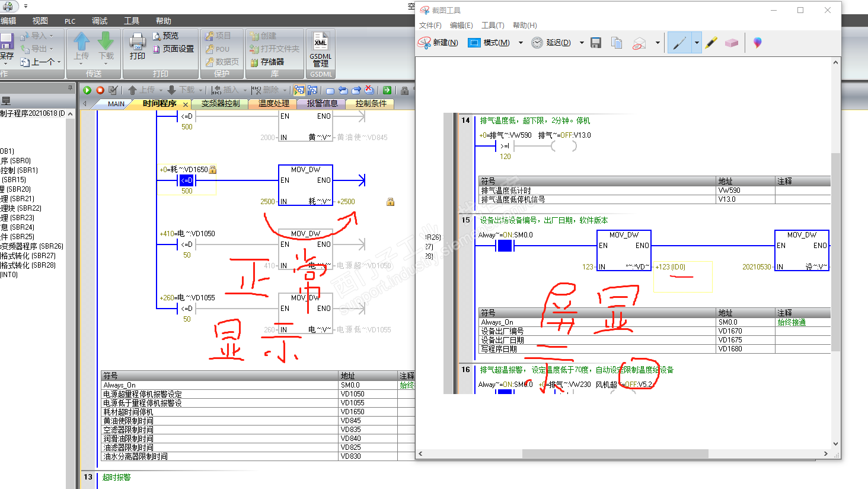Open the 视图 view ribbon tab

coord(40,21)
